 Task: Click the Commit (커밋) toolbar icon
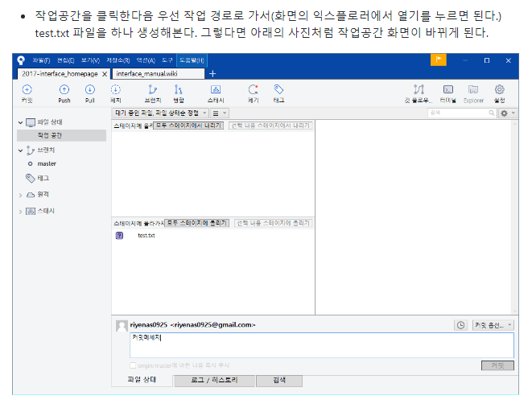click(27, 90)
